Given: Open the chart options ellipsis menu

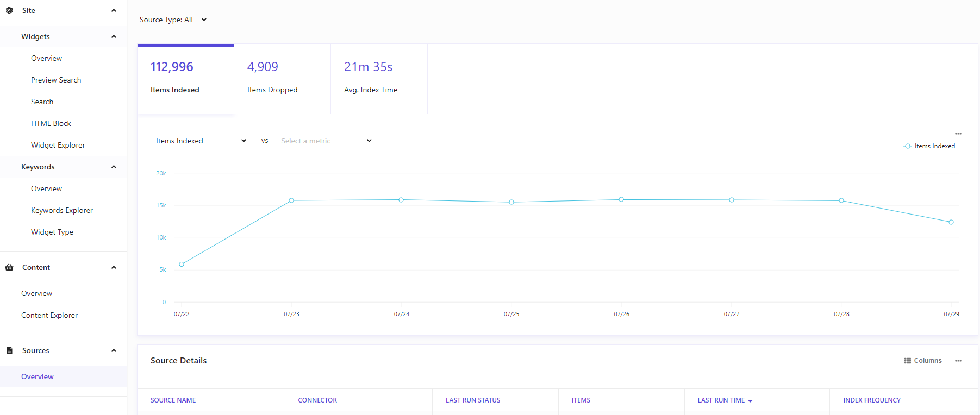Looking at the screenshot, I should click(958, 134).
